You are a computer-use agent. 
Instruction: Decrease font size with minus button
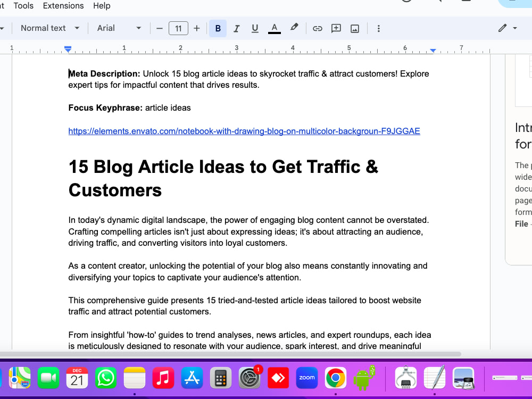click(x=160, y=29)
